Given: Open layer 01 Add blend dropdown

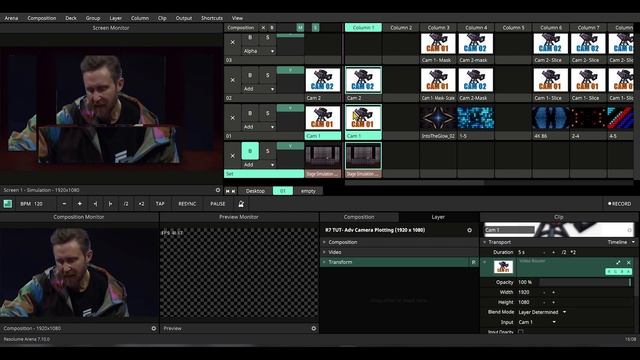Looking at the screenshot, I should coord(259,127).
